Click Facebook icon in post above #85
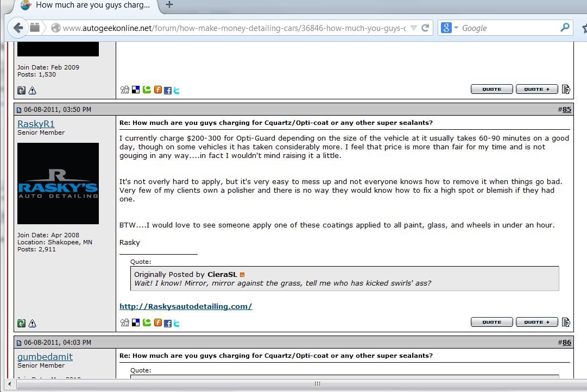587x392 pixels. pyautogui.click(x=168, y=91)
